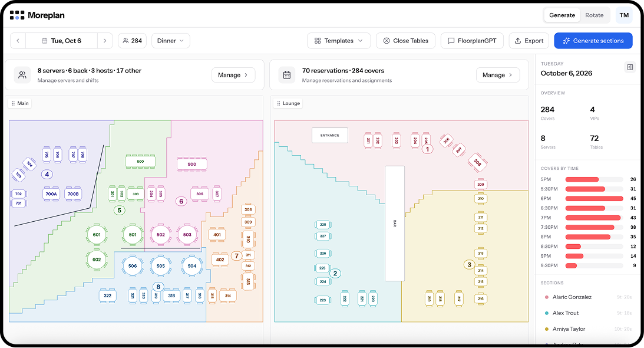Collapse the right sidebar panel

click(630, 67)
